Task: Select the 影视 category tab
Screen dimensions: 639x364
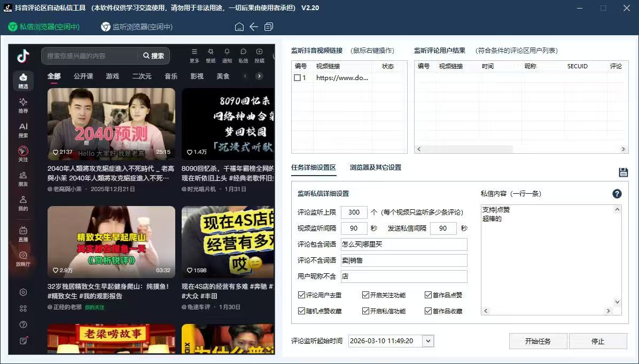Action: coord(197,76)
